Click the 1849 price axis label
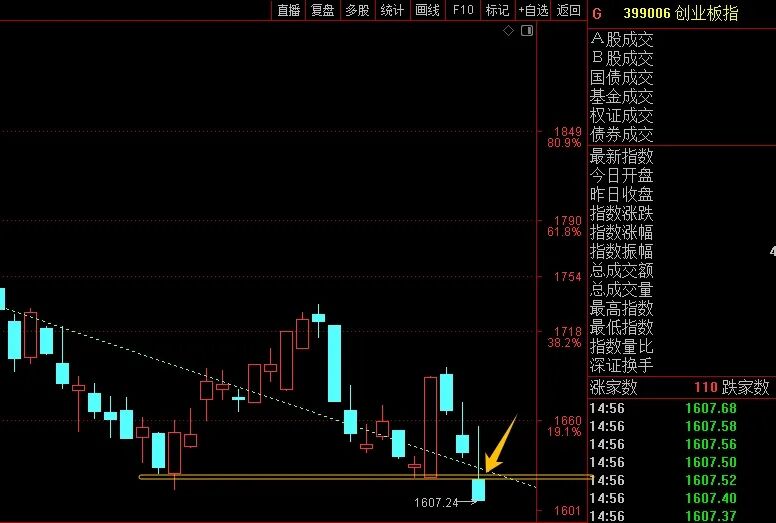The height and width of the screenshot is (523, 776). point(568,132)
